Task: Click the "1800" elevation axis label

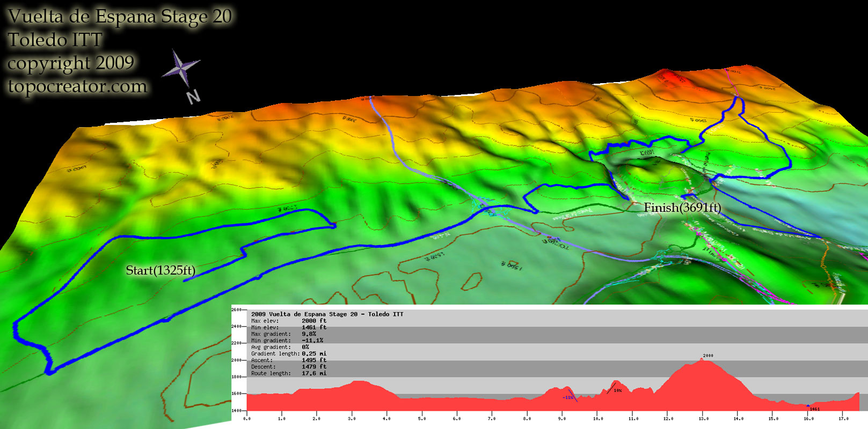Action: tap(236, 376)
